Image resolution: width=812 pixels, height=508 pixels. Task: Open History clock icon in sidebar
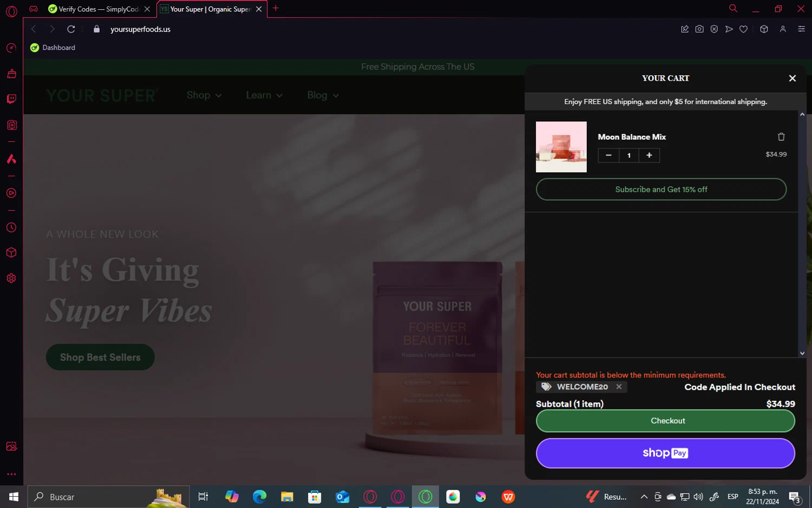11,228
